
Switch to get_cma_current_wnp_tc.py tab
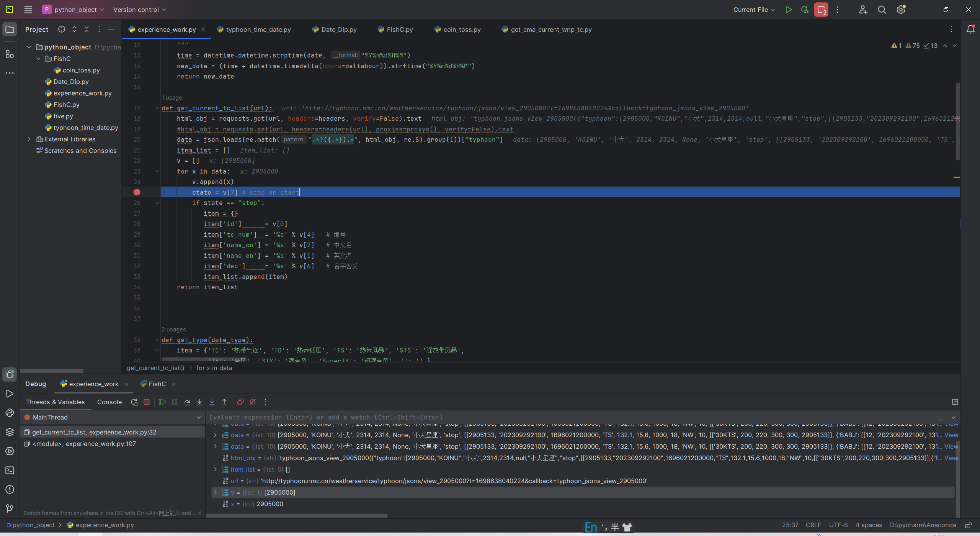click(547, 30)
